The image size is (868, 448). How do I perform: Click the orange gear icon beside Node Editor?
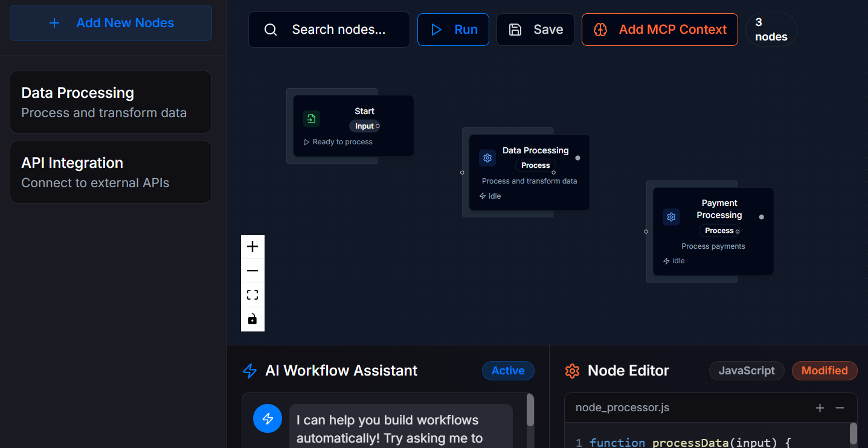[572, 371]
